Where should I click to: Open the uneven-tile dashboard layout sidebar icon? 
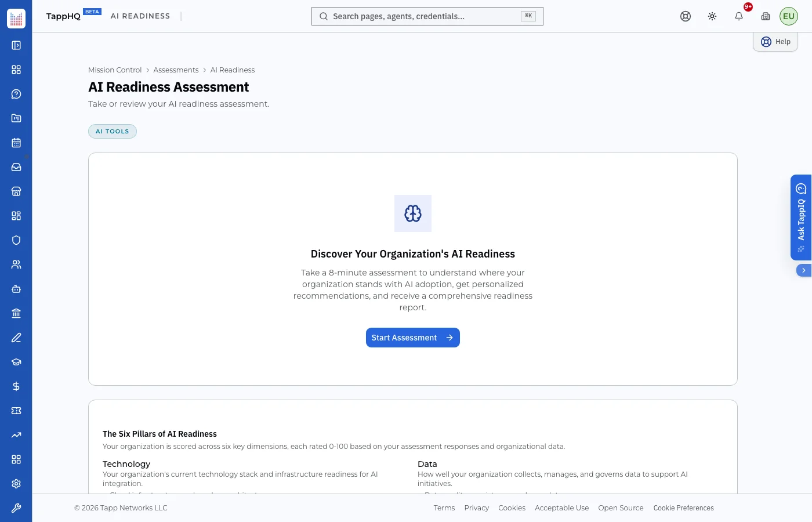(x=16, y=216)
